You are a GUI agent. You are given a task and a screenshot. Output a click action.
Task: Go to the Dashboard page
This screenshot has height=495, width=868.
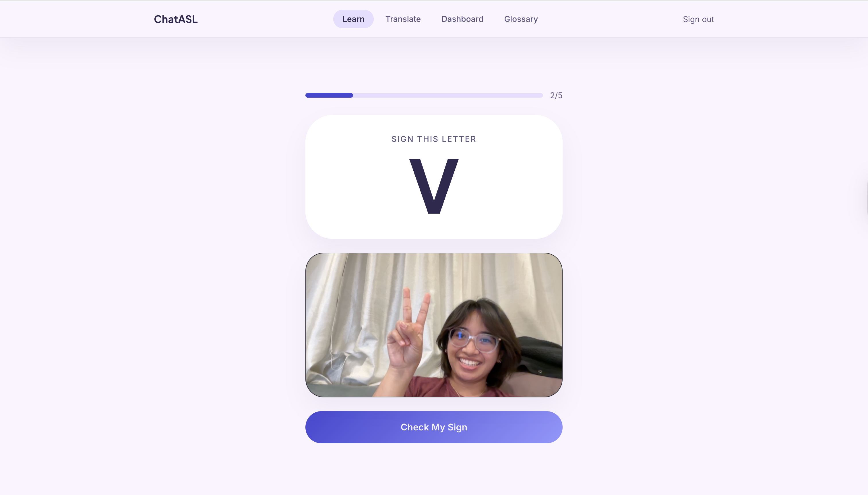pos(462,19)
